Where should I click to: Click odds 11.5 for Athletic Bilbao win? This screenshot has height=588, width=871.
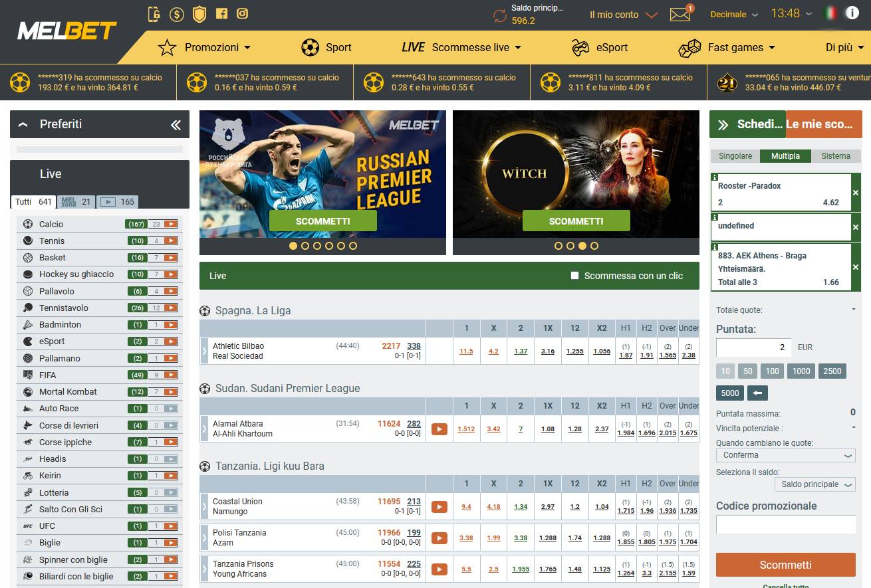pos(466,351)
